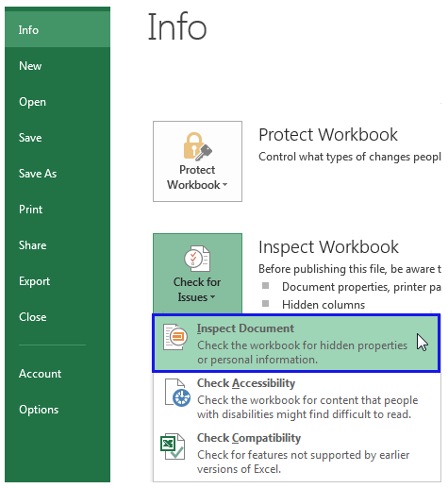Open the Info tab in sidebar
Image resolution: width=448 pixels, height=488 pixels.
[58, 30]
